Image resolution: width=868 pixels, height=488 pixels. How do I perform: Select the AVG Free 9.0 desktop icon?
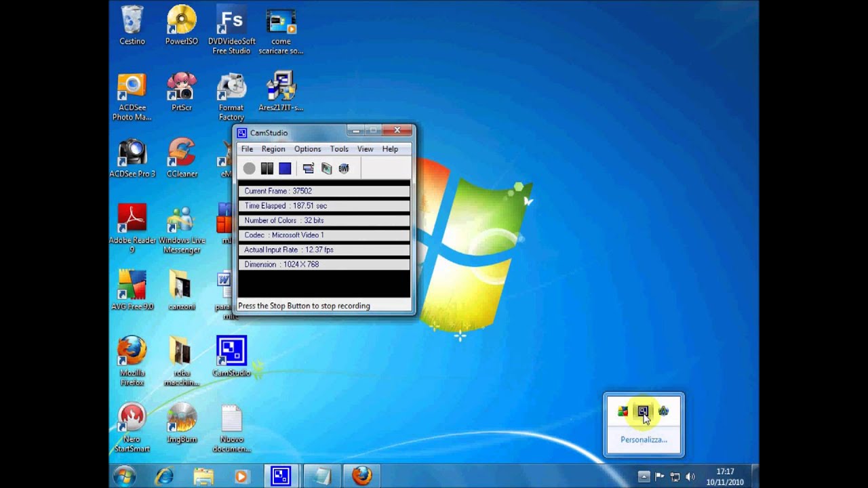(132, 291)
